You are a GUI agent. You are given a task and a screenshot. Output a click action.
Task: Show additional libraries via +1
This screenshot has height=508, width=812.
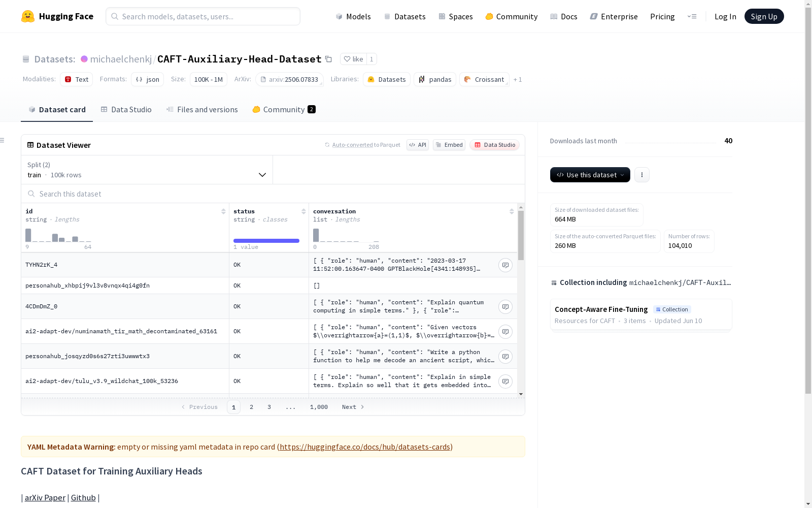click(x=518, y=80)
